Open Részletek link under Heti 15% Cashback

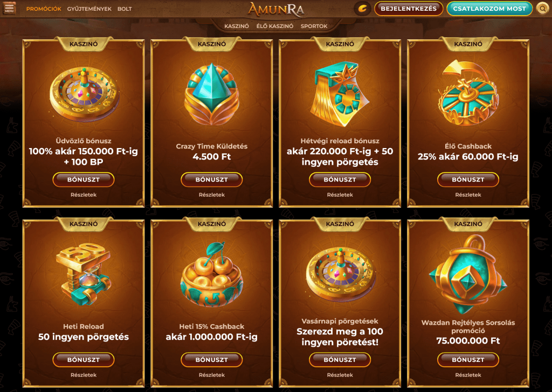click(211, 375)
